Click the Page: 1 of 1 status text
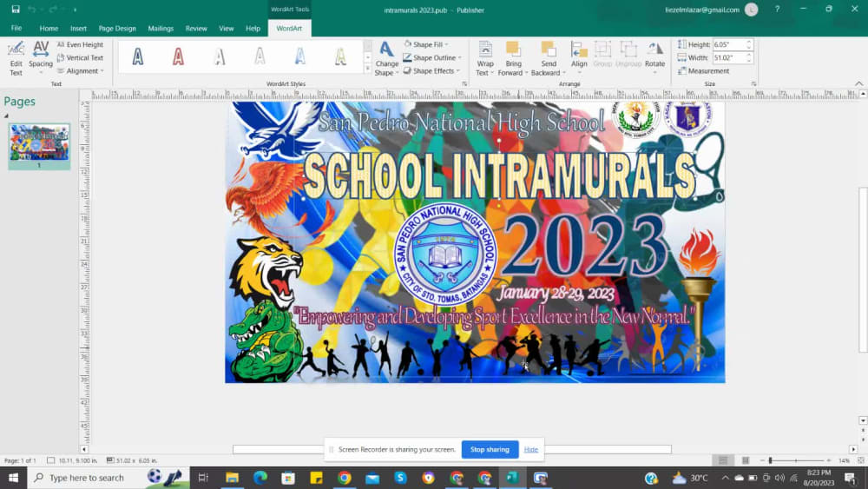This screenshot has width=868, height=489. 20,460
